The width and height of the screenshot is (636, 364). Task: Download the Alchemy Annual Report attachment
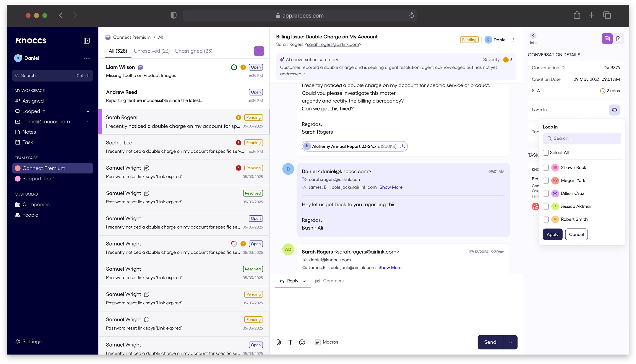402,146
